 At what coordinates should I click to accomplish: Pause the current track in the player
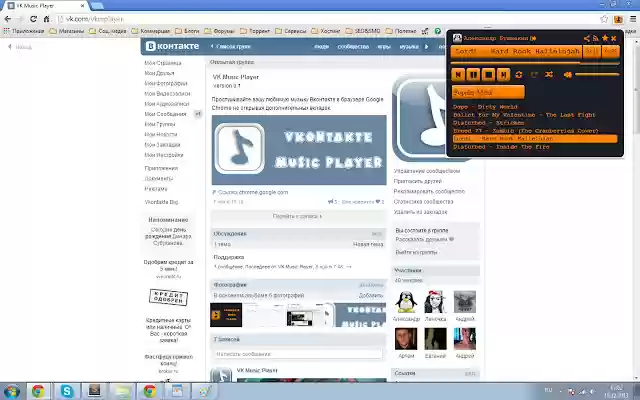pyautogui.click(x=473, y=75)
